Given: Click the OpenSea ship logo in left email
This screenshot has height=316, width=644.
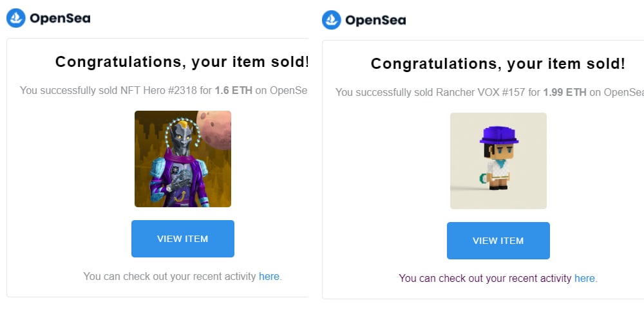Looking at the screenshot, I should coord(16,18).
